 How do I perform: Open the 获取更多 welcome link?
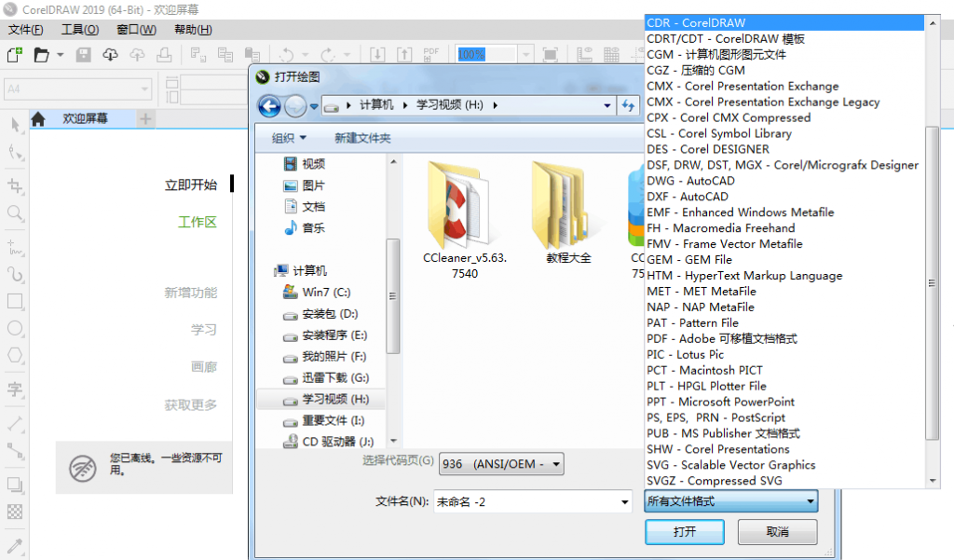point(190,404)
